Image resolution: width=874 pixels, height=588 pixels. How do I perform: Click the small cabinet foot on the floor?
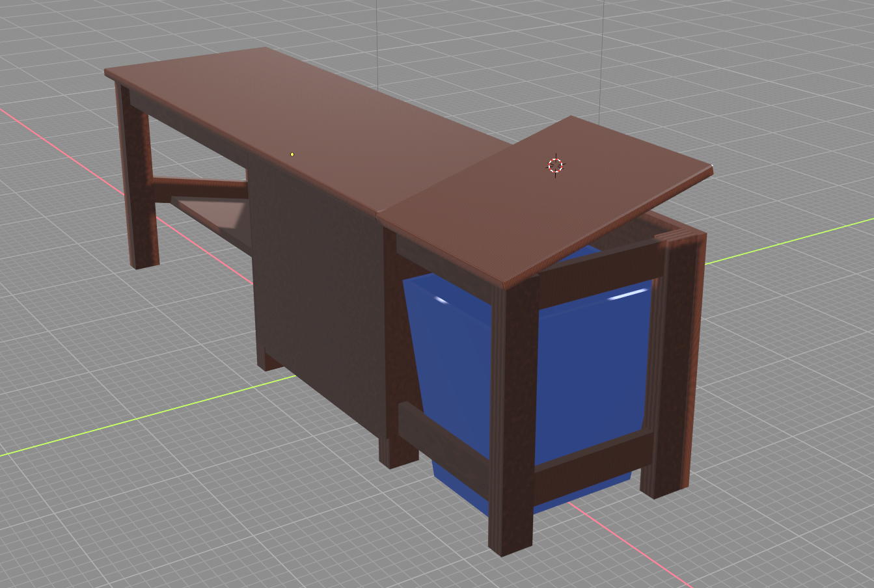(269, 361)
